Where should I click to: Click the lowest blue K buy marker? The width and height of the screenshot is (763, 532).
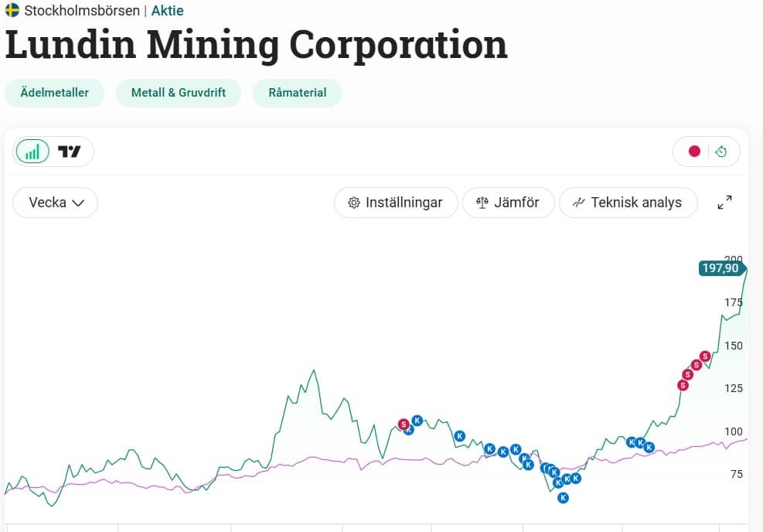pyautogui.click(x=563, y=498)
